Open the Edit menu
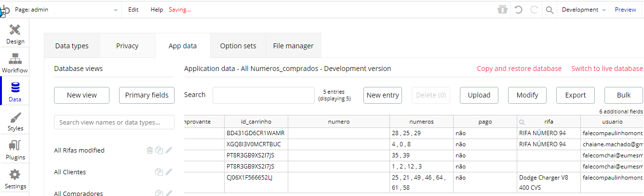The height and width of the screenshot is (196, 644). (134, 10)
